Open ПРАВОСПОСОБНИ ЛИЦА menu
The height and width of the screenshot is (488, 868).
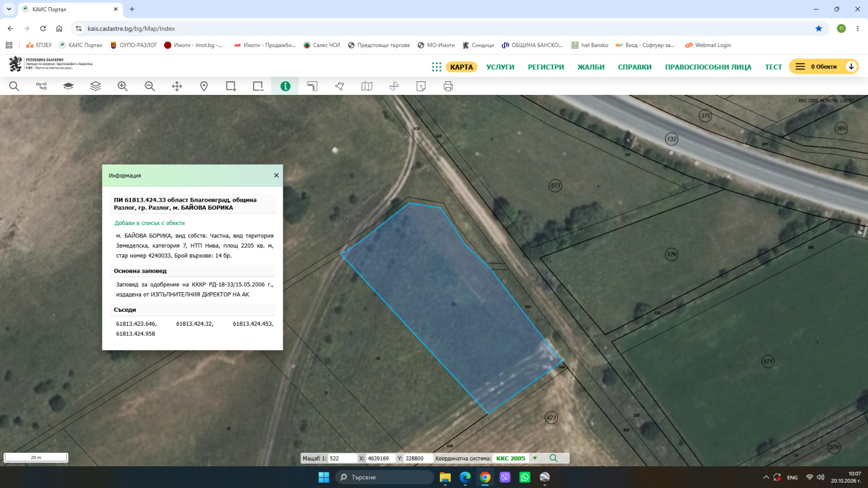click(x=708, y=67)
